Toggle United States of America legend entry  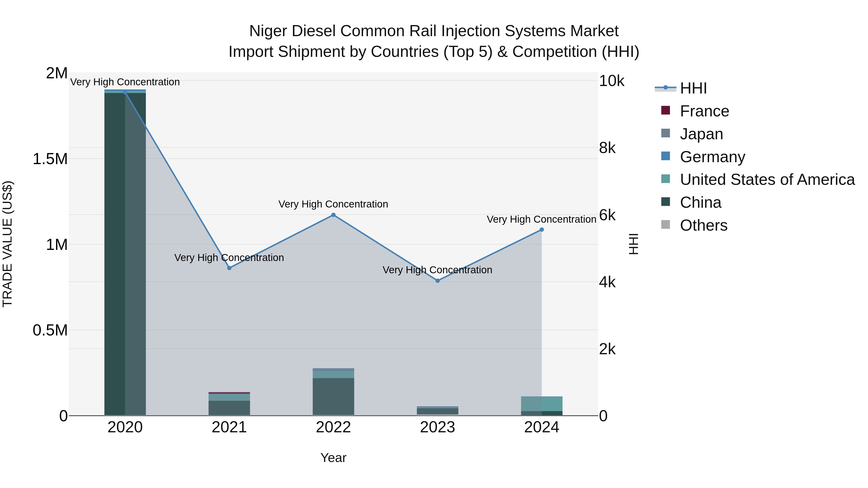[758, 180]
